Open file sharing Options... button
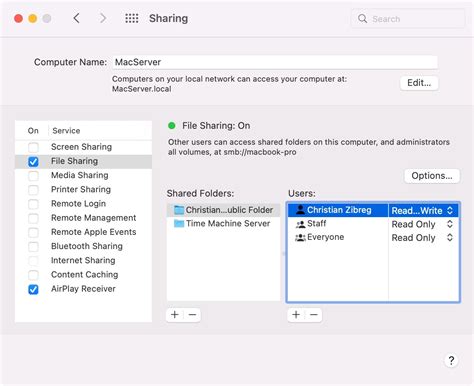This screenshot has width=474, height=386. tap(432, 176)
